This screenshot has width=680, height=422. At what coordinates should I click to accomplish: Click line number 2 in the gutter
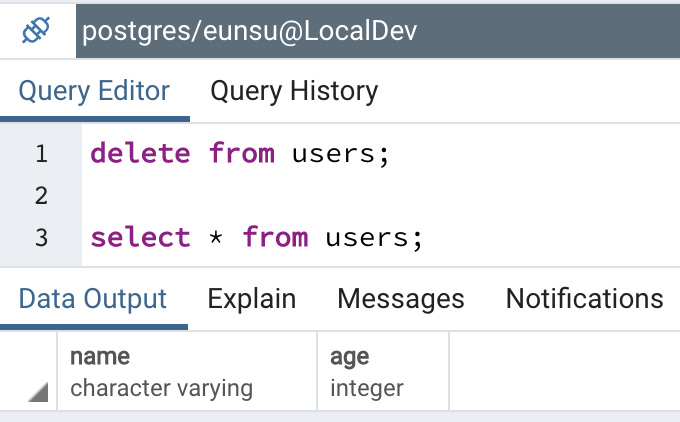pos(41,196)
